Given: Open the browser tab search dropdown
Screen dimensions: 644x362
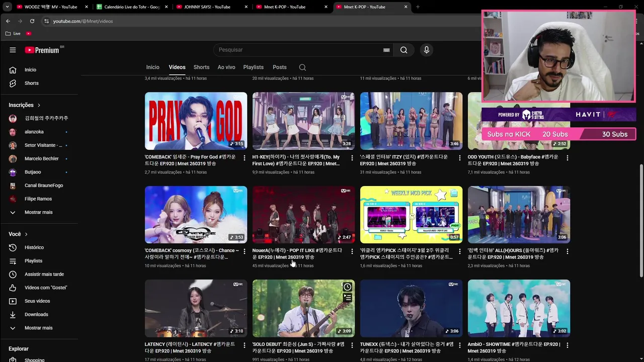Looking at the screenshot, I should 7,7.
